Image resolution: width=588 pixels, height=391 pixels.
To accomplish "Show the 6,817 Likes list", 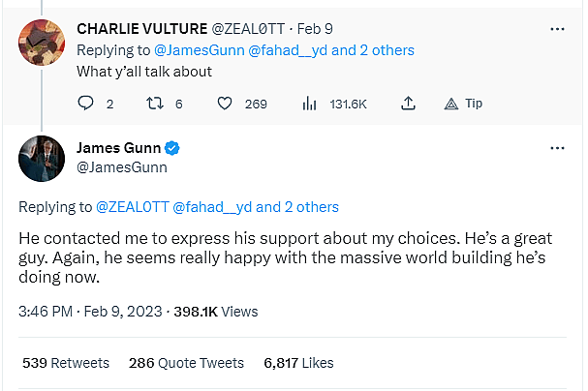I will click(298, 363).
